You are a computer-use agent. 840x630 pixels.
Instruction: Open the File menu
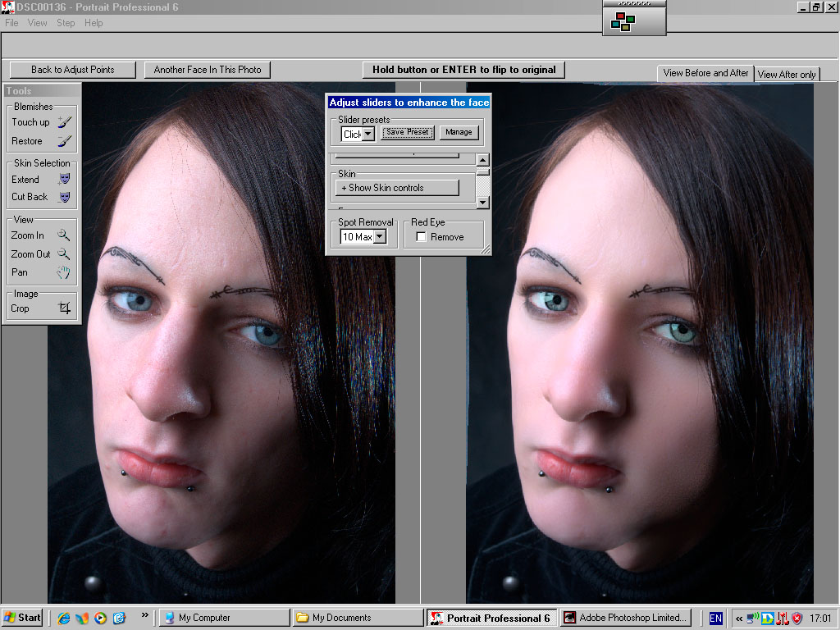(11, 23)
